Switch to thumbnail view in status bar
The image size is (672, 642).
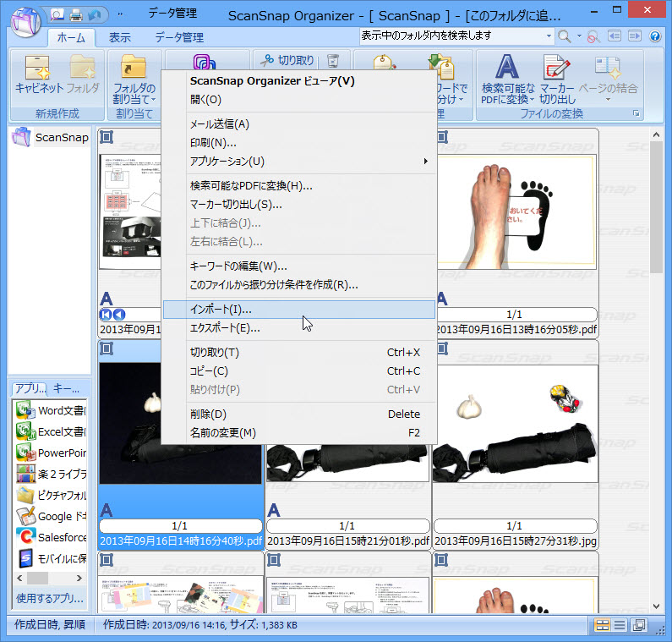pos(602,625)
